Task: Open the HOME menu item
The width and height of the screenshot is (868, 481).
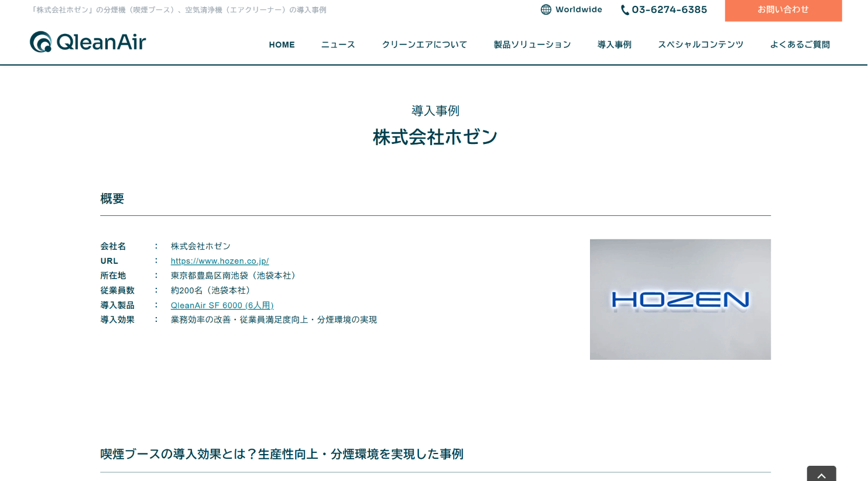Action: pos(282,44)
